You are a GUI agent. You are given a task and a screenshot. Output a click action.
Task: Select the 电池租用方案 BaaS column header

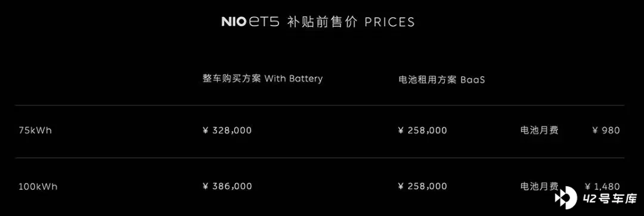pyautogui.click(x=441, y=80)
